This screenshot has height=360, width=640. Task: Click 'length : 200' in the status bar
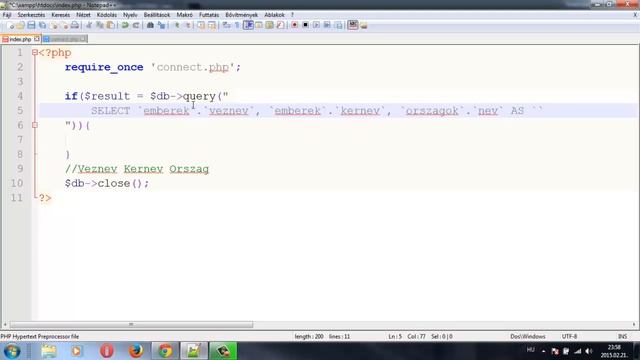(x=309, y=336)
